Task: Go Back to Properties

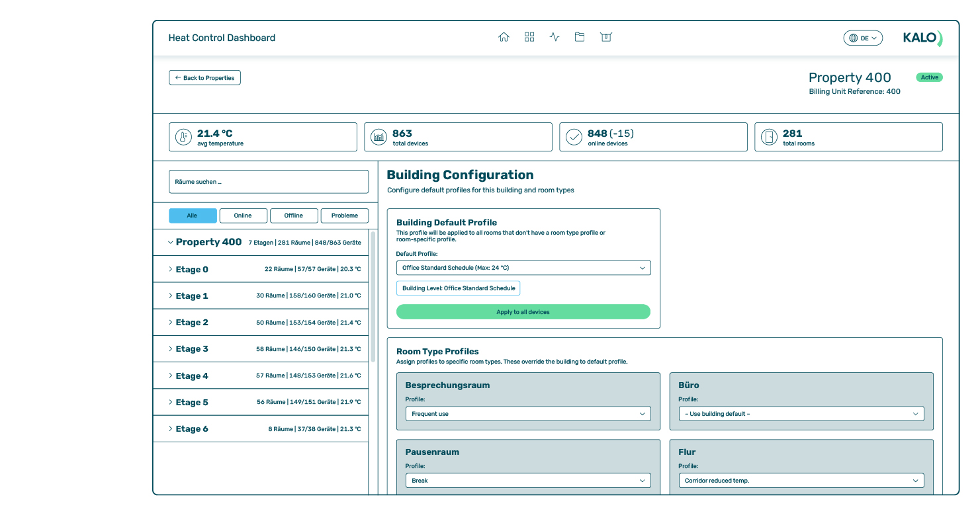Action: click(204, 78)
